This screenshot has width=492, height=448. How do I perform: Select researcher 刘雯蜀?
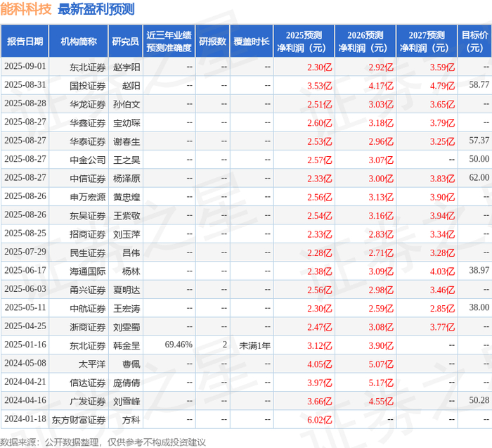tap(127, 327)
